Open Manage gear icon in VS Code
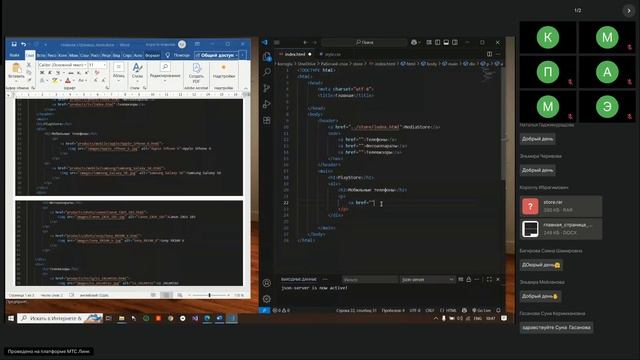 [x=267, y=299]
